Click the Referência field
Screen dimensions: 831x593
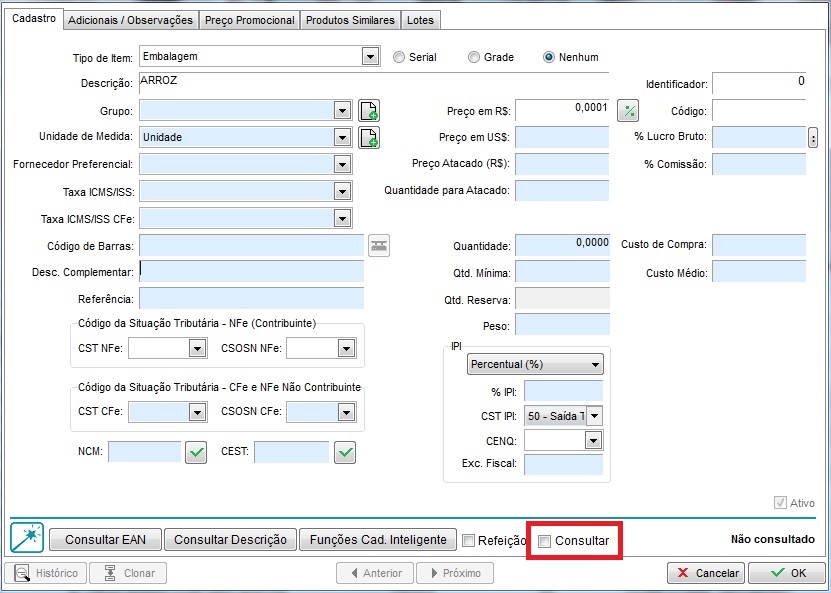252,298
